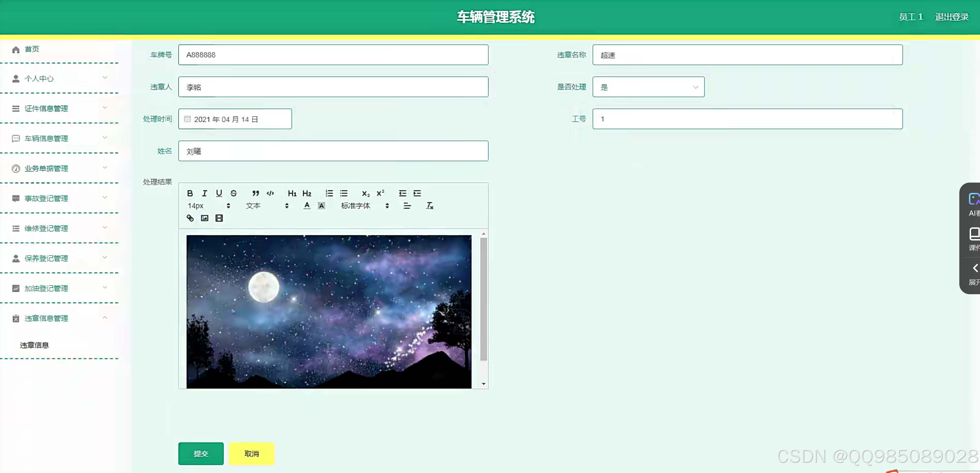Viewport: 980px width, 473px height.
Task: Insert a blockquote
Action: 255,193
